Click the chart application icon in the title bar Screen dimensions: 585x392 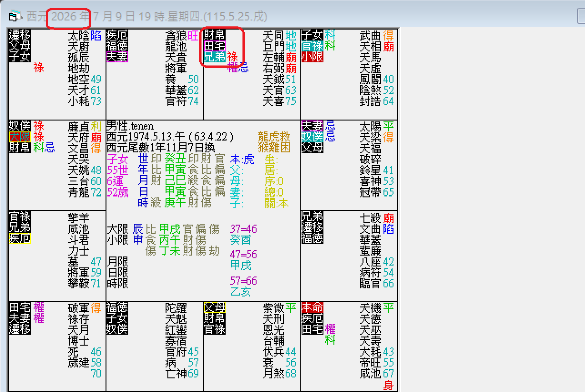pos(14,15)
